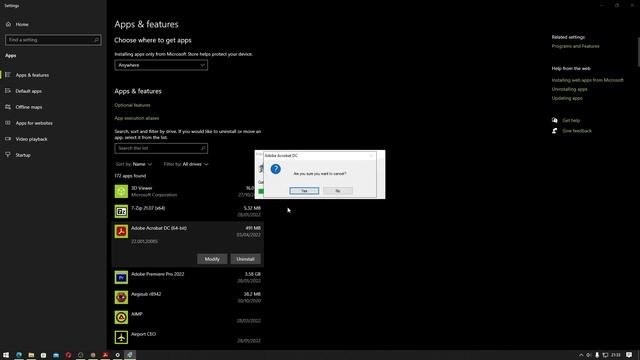Click the taskbar clock
This screenshot has width=640, height=360.
(616, 355)
